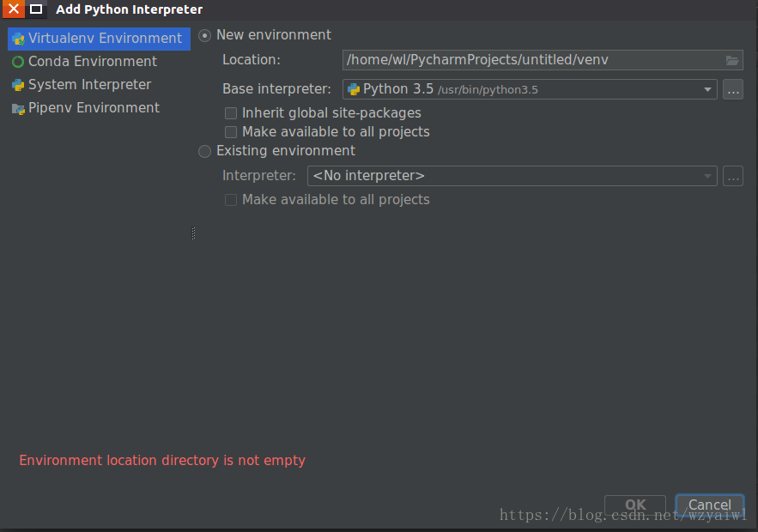This screenshot has width=758, height=532.
Task: Close the Add Python Interpreter dialog
Action: click(x=14, y=9)
